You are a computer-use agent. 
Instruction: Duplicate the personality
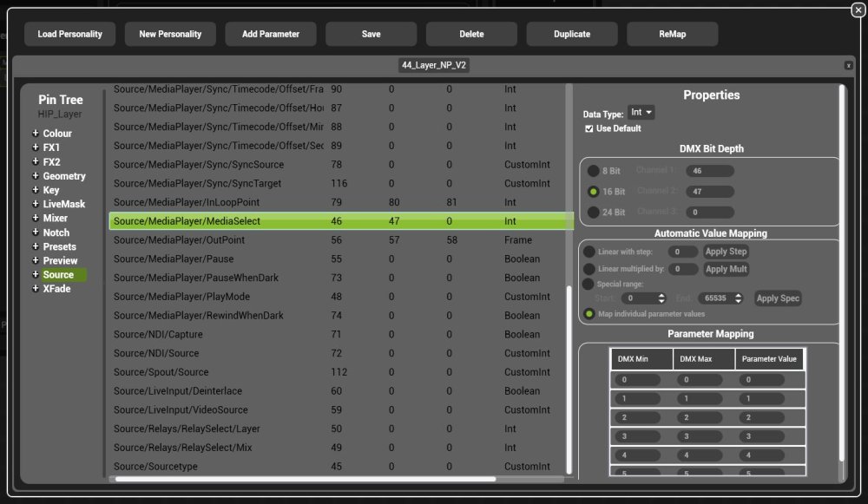(572, 34)
